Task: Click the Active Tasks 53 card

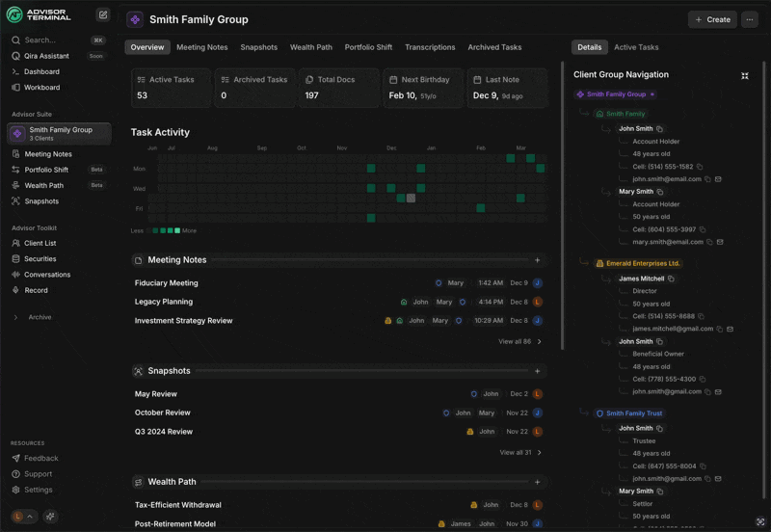Action: point(172,88)
